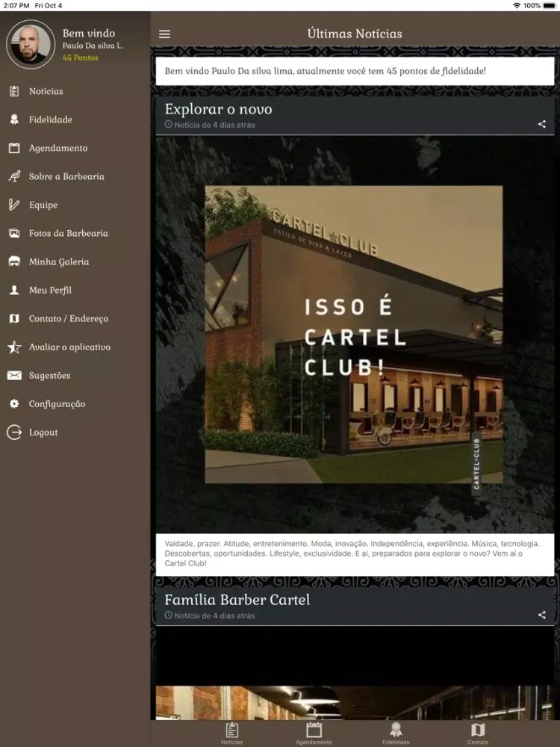This screenshot has width=560, height=747.
Task: Check the battery indicator in status bar
Action: pyautogui.click(x=549, y=6)
